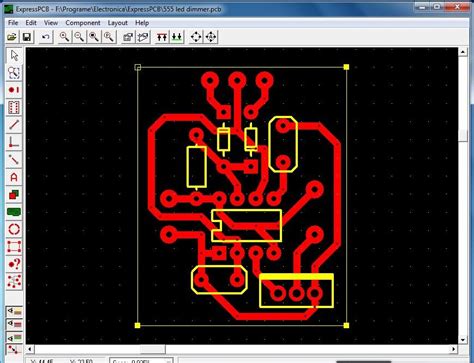Choose the place pad tool

(x=14, y=90)
